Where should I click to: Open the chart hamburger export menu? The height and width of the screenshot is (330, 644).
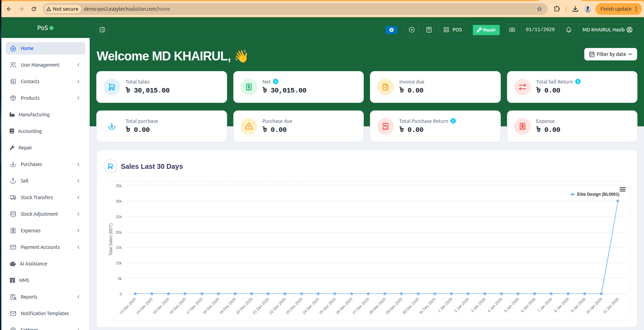[622, 189]
